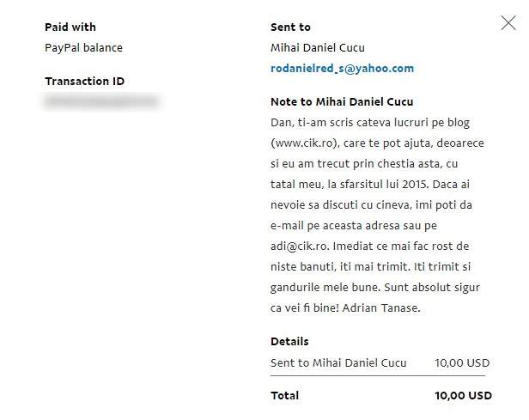This screenshot has width=529, height=420.
Task: Close the transaction details dialog
Action: [x=508, y=23]
